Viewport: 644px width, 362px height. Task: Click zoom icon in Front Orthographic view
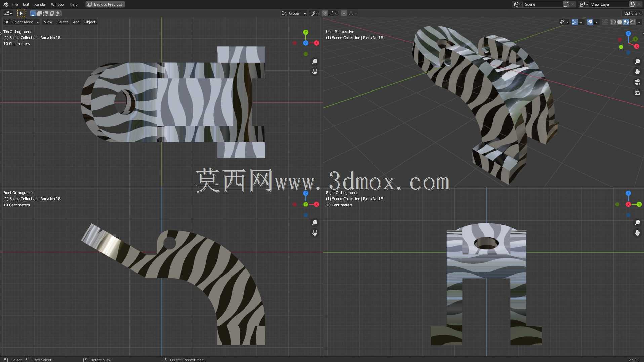[315, 223]
